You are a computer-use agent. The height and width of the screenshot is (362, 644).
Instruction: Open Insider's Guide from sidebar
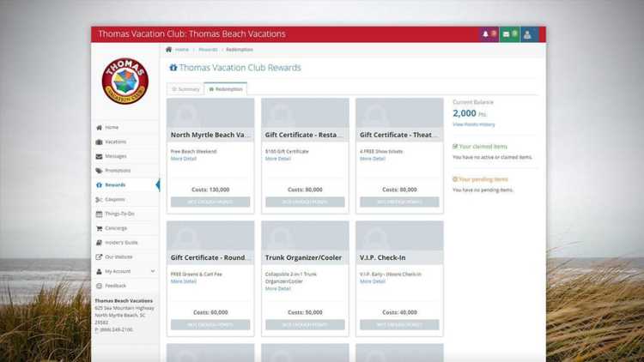121,243
